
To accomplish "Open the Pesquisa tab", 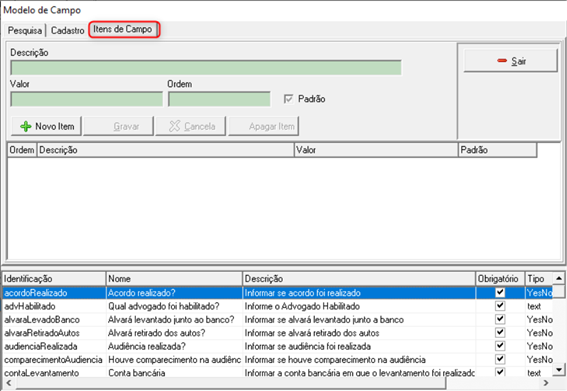I will [x=25, y=30].
